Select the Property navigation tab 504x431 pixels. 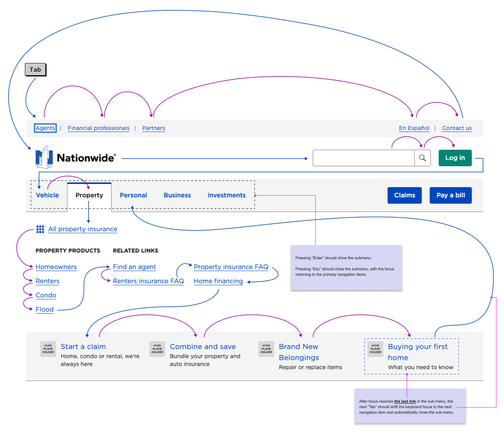pos(89,195)
